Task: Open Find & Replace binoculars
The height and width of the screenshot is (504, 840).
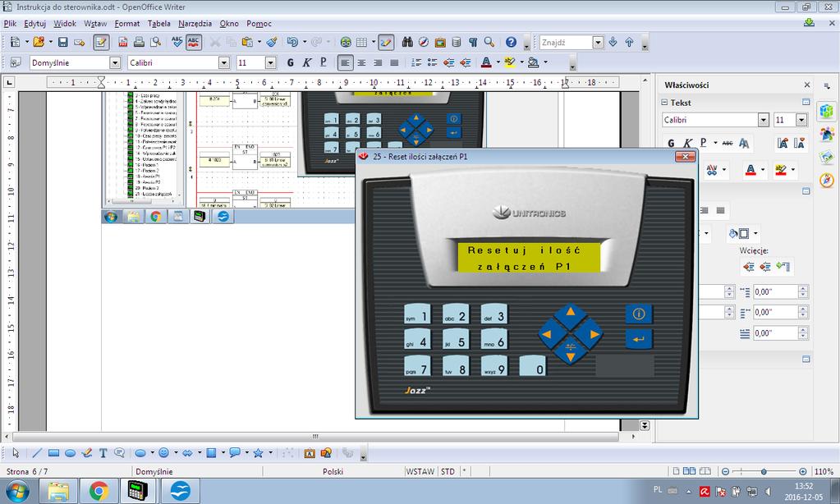Action: 407,42
